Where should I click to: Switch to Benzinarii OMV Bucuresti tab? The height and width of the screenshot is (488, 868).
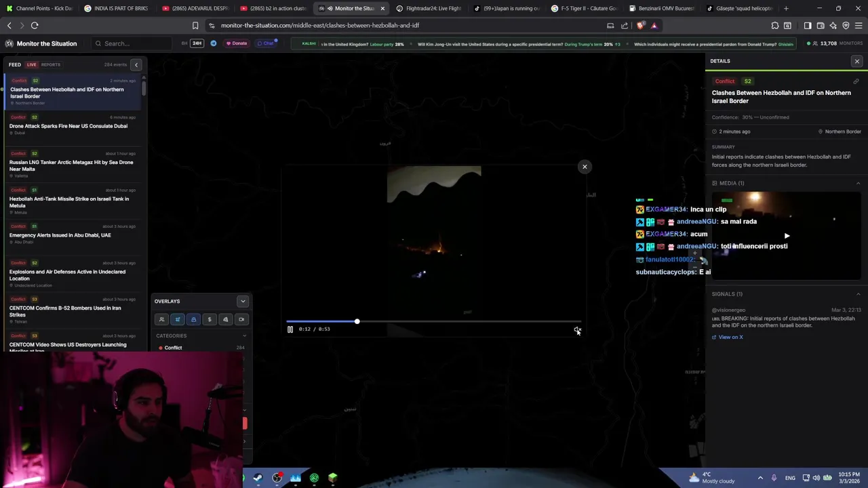(x=662, y=8)
